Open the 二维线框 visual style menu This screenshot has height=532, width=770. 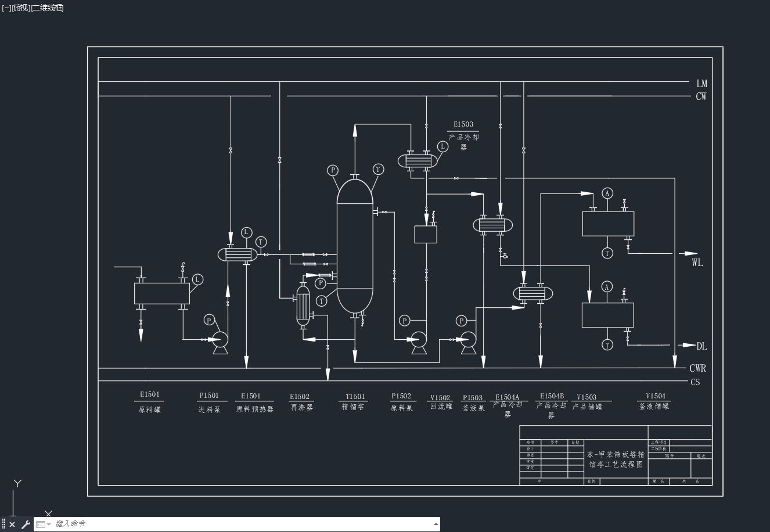pyautogui.click(x=48, y=8)
